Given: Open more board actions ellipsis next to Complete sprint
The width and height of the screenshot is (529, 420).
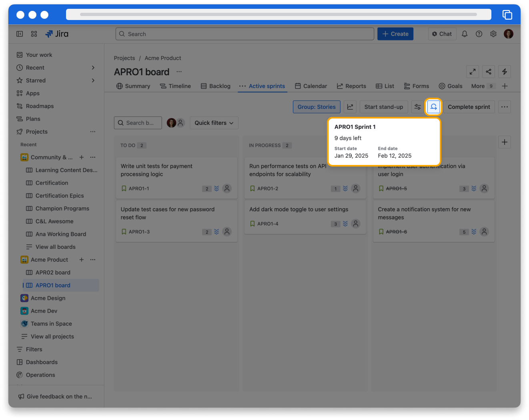Looking at the screenshot, I should point(505,107).
